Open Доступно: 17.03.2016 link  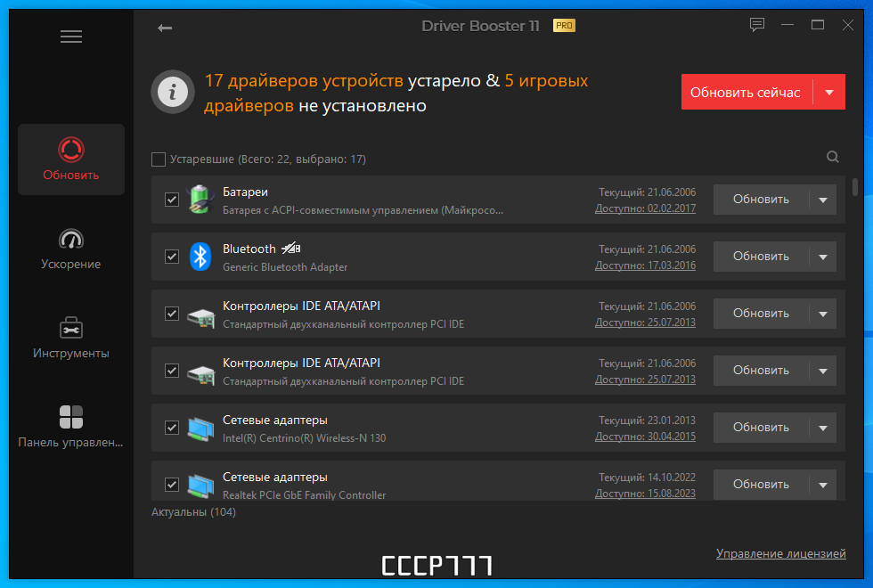point(645,265)
